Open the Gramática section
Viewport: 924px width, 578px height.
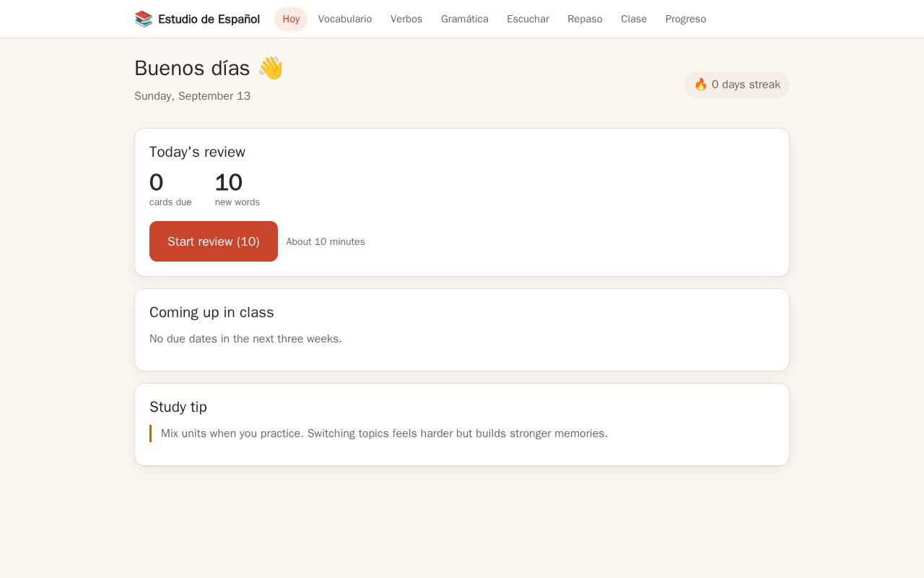(465, 19)
